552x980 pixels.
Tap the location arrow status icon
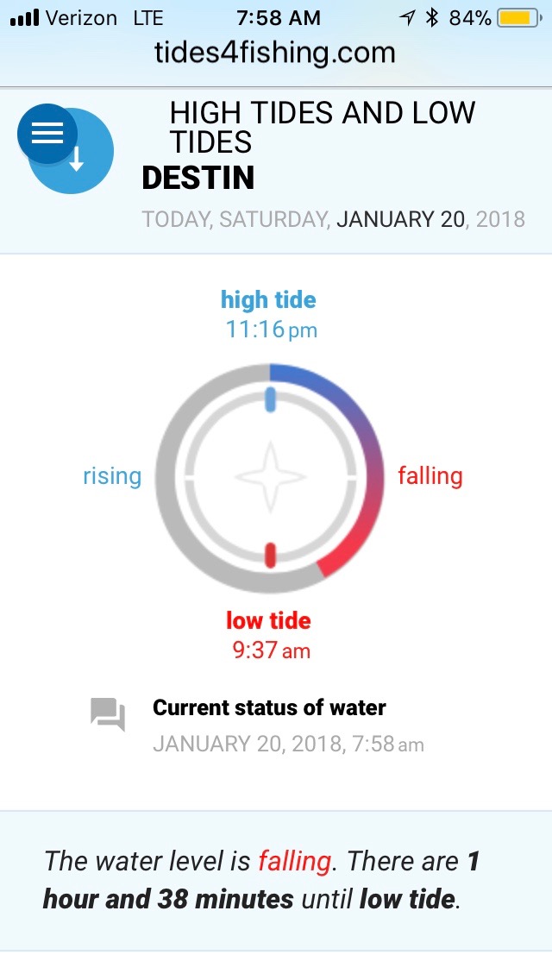coord(406,18)
